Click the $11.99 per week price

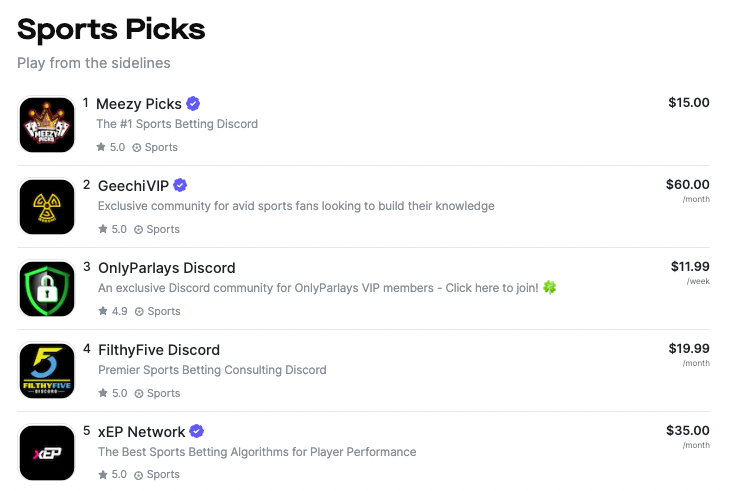[690, 272]
